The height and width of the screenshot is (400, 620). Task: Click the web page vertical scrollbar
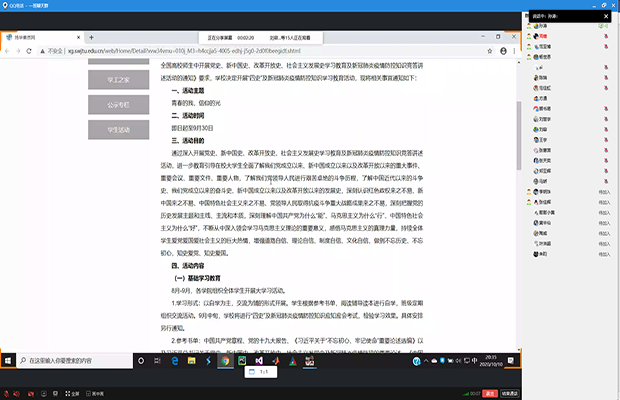pos(517,130)
